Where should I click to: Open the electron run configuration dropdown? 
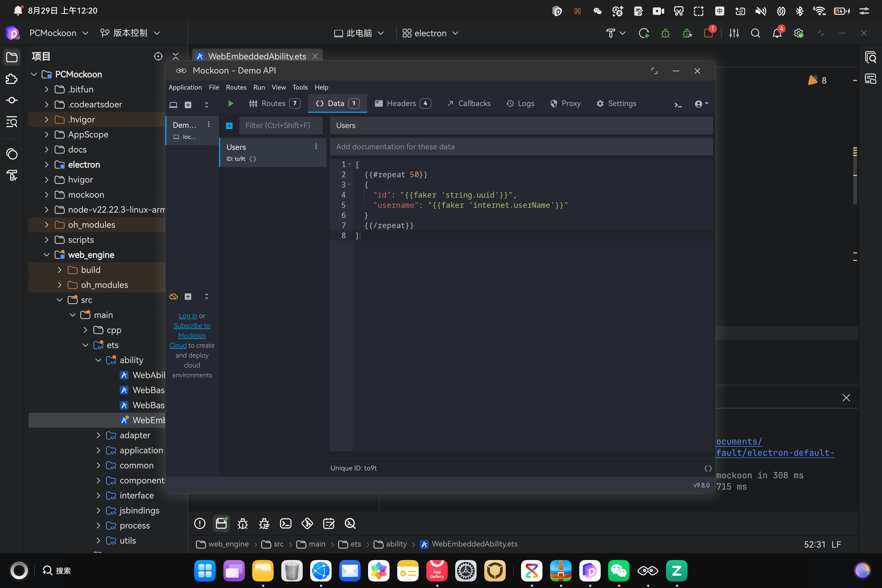(431, 33)
